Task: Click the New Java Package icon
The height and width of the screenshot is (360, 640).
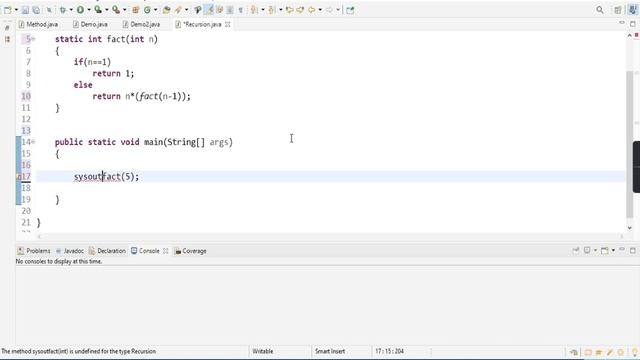Action: pyautogui.click(x=136, y=10)
